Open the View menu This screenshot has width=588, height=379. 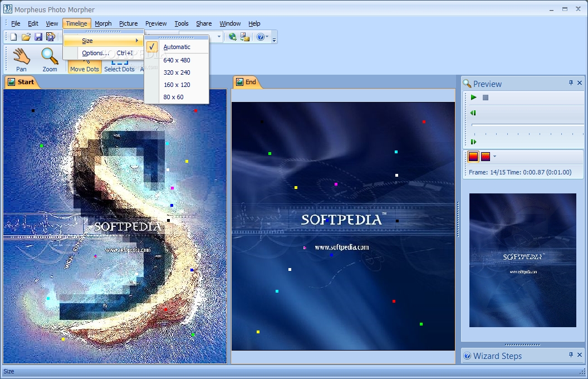click(x=52, y=23)
